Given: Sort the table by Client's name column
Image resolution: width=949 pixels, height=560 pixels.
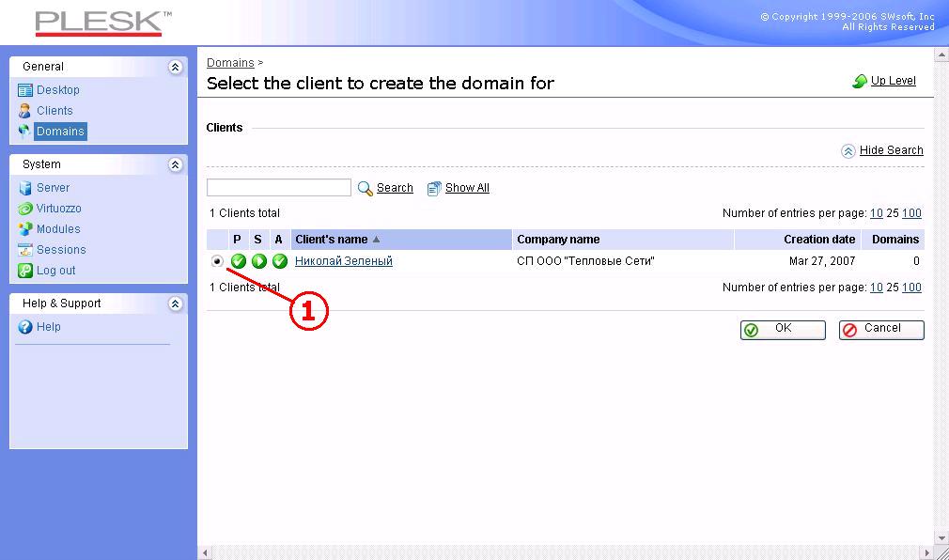Looking at the screenshot, I should click(332, 240).
